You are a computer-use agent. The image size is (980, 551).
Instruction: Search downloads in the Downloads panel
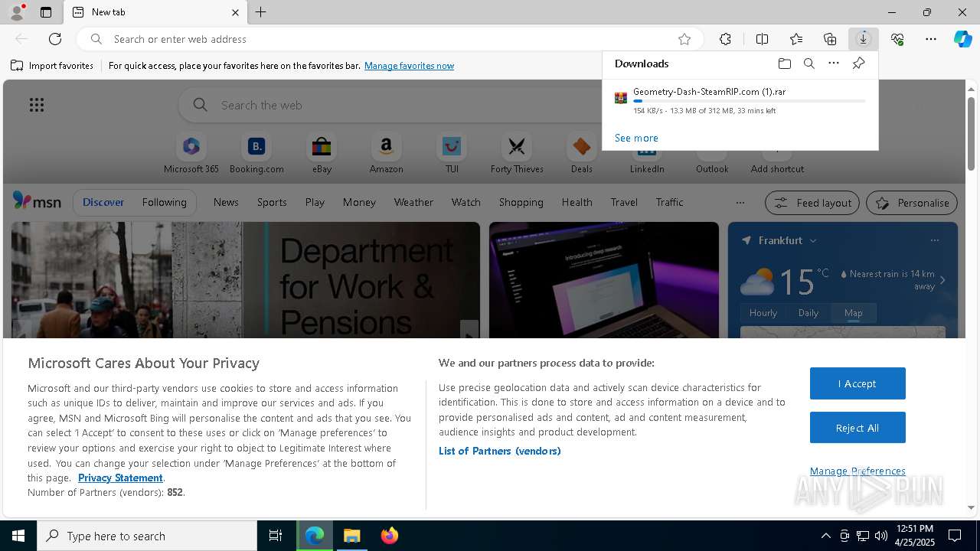809,64
